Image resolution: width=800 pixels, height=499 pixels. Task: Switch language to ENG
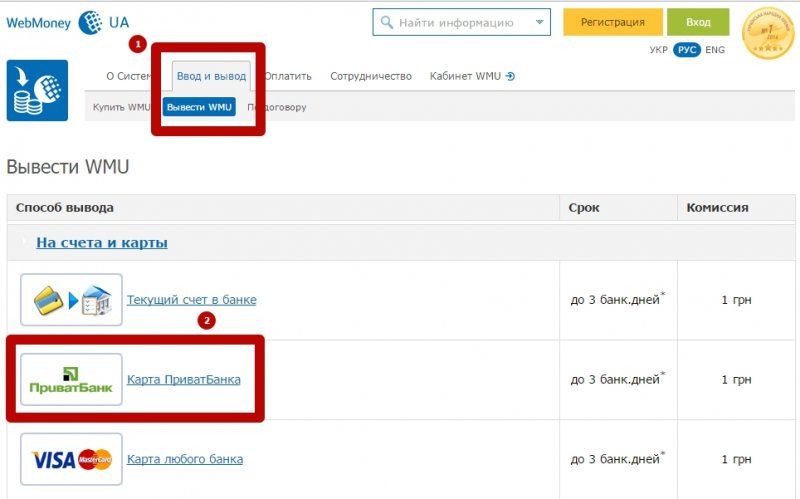715,50
